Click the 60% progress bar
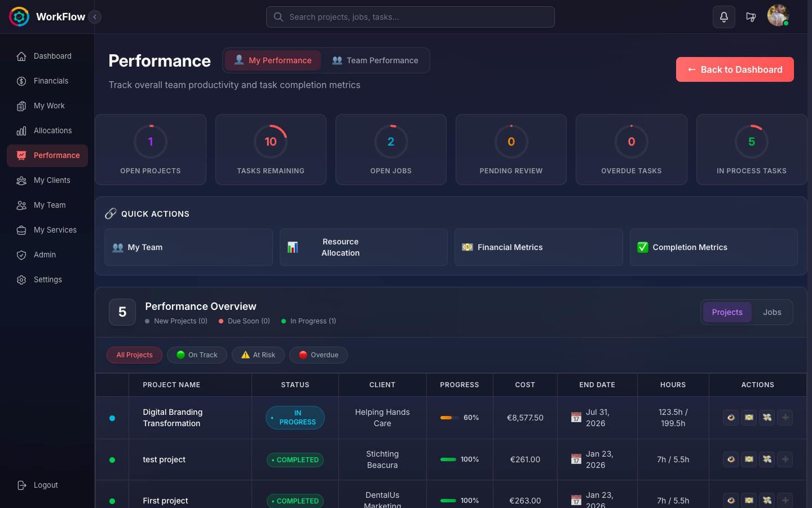Screen dimensions: 812x508 pyautogui.click(x=450, y=418)
